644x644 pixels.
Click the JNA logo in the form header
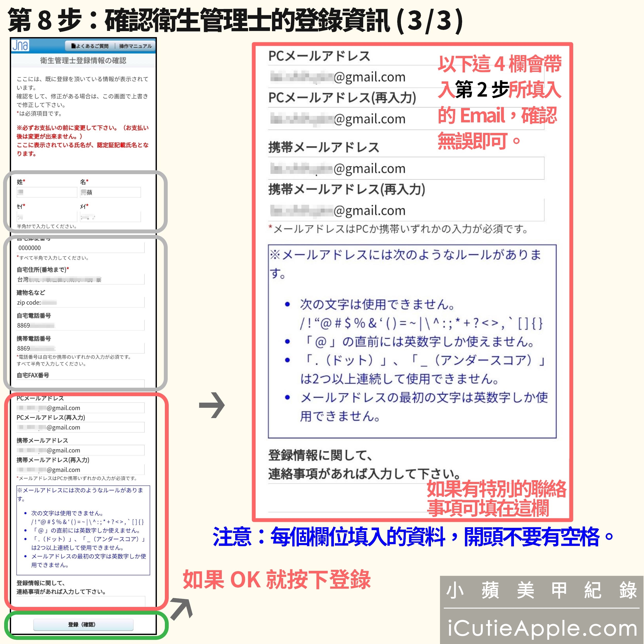tap(20, 45)
